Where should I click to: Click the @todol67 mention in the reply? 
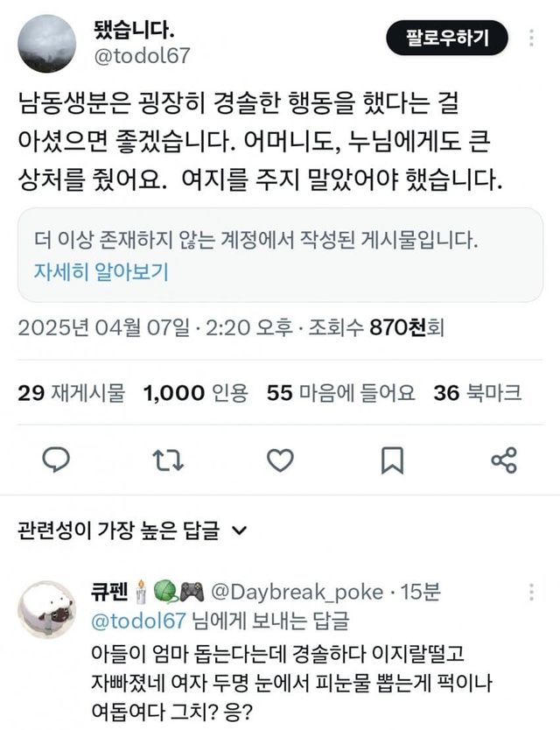(x=138, y=621)
